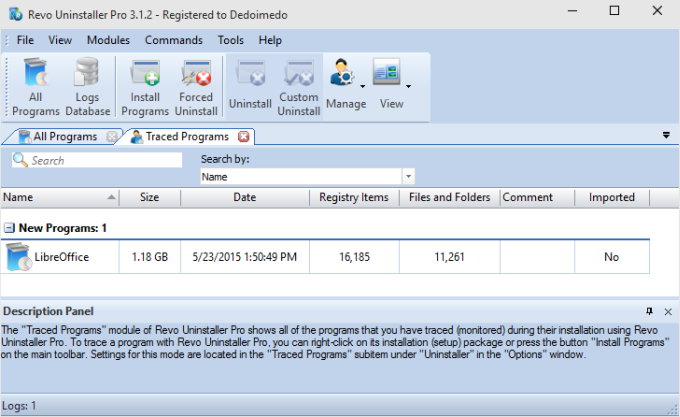
Task: Switch to the All Programs tab
Action: click(65, 137)
